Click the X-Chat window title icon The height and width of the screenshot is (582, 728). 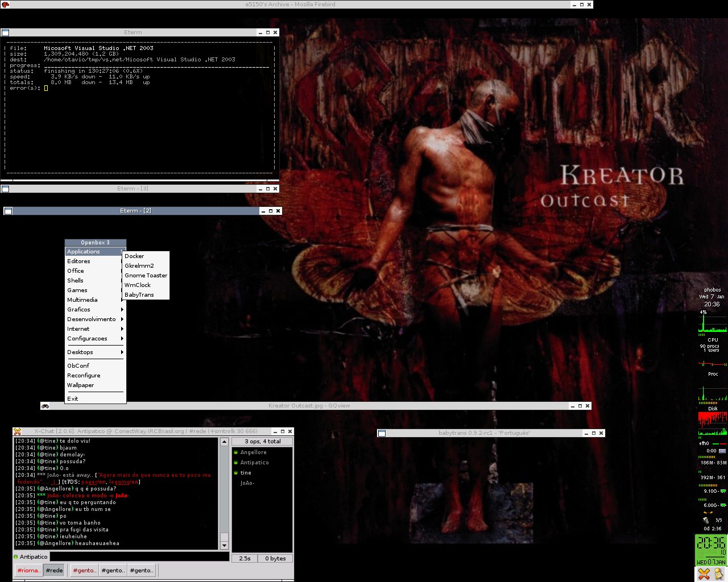[x=17, y=431]
